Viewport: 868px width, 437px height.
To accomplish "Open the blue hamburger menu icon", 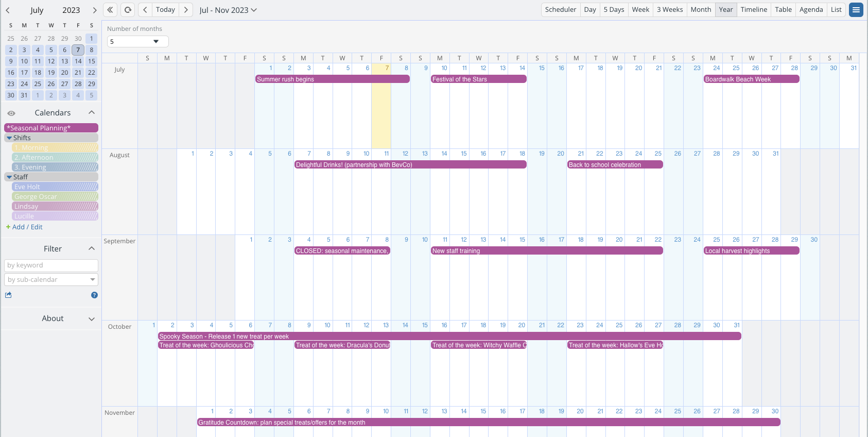I will coord(856,10).
